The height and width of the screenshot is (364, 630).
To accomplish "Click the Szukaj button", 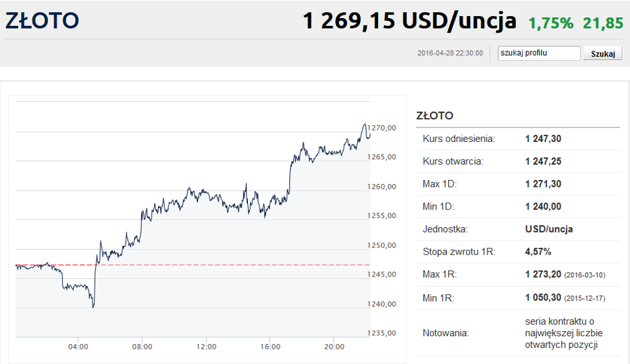I will (x=603, y=53).
